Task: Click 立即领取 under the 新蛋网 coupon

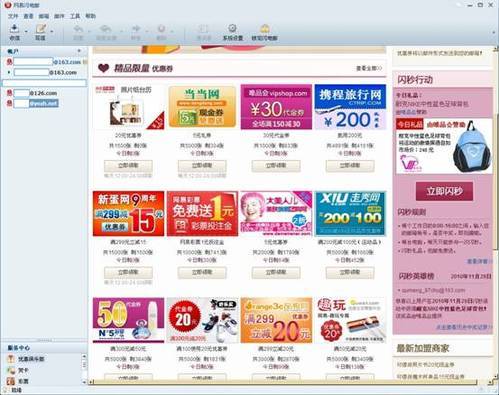Action: point(128,272)
